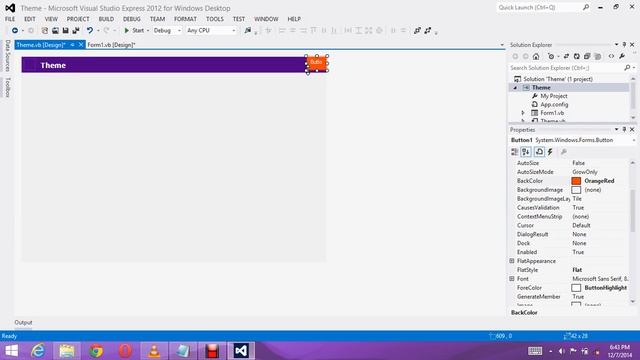640x360 pixels.
Task: Pin the Properties panel with pushpin
Action: (x=624, y=129)
